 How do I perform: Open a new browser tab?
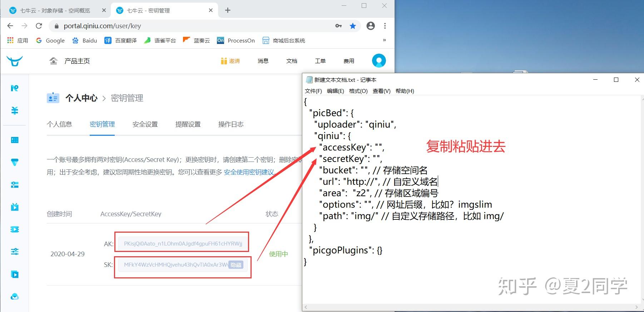coord(228,10)
